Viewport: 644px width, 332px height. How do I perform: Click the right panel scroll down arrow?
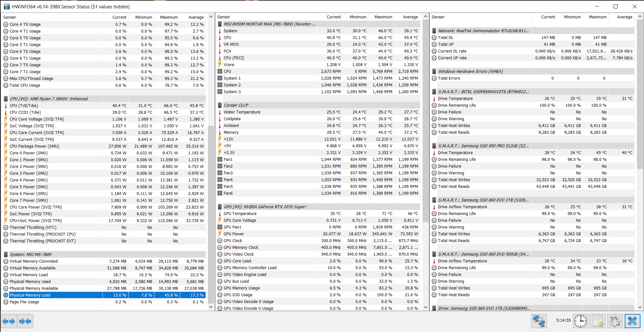(640, 307)
